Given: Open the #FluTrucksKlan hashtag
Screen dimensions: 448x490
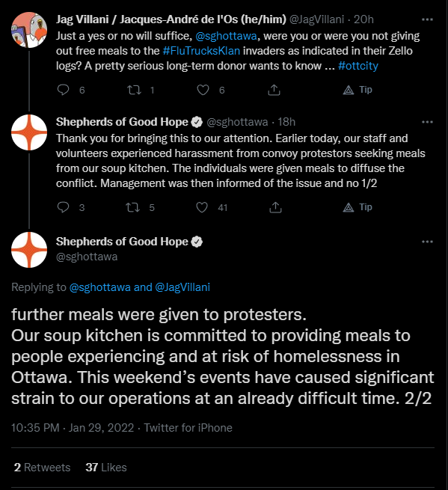Looking at the screenshot, I should pyautogui.click(x=201, y=51).
